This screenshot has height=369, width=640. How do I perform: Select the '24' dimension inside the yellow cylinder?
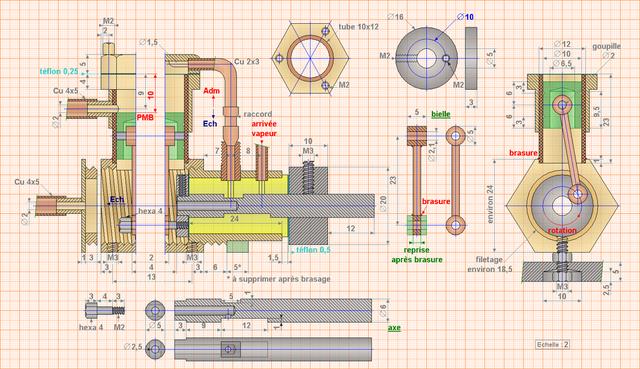point(234,219)
